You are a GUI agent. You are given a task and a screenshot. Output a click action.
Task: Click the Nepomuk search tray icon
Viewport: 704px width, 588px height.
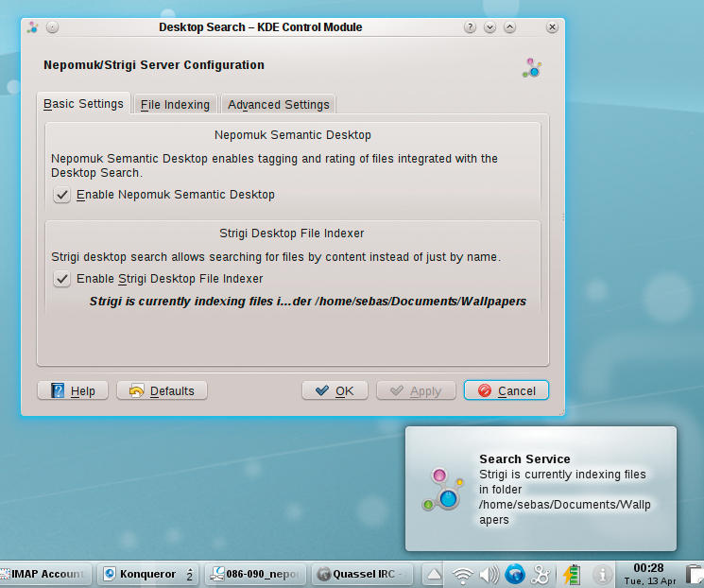tap(541, 575)
